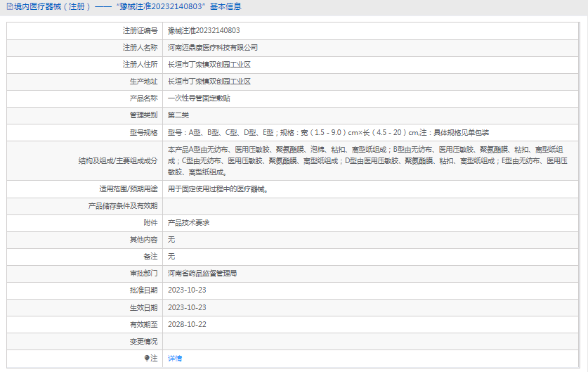Click the 注册证编号 row label

coord(140,31)
